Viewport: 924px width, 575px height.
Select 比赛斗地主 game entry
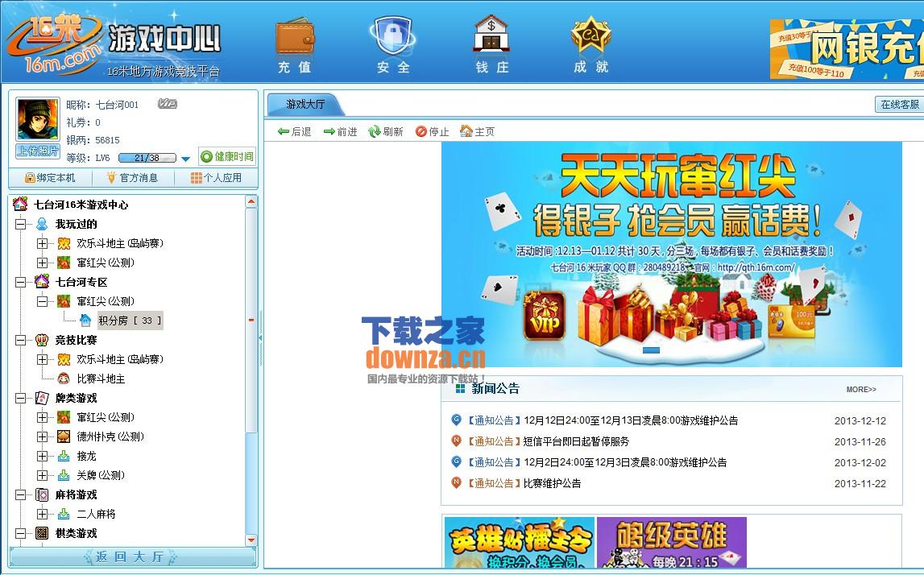click(101, 379)
